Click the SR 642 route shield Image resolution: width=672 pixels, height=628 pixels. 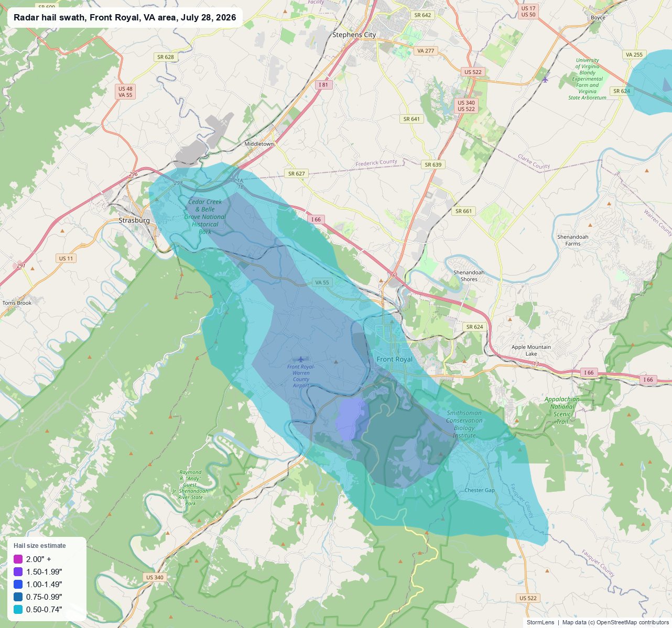point(422,15)
